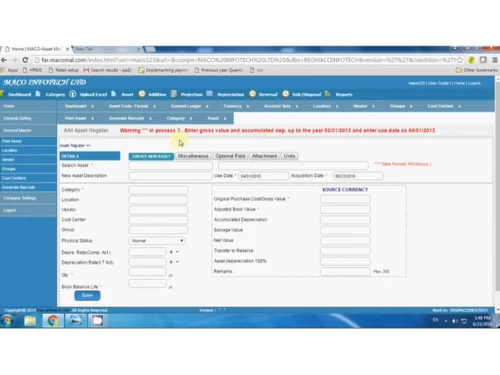The width and height of the screenshot is (500, 375).
Task: Click the Create New Asset button
Action: pyautogui.click(x=151, y=156)
